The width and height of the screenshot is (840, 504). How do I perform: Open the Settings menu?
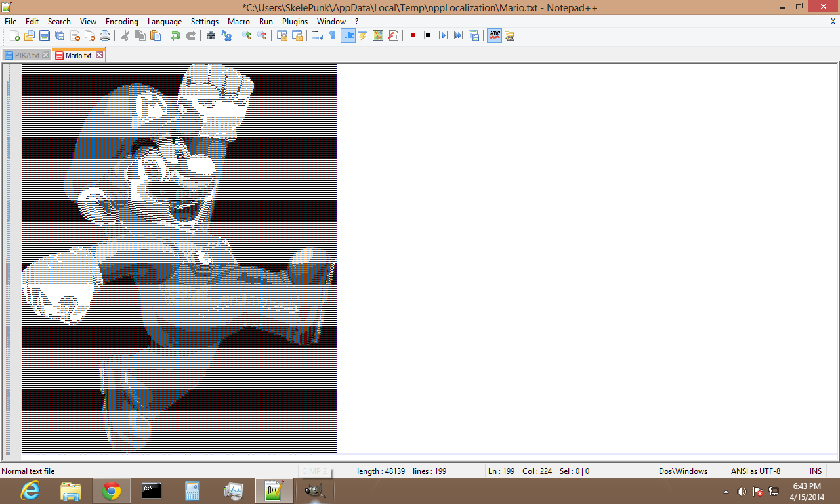(x=205, y=22)
